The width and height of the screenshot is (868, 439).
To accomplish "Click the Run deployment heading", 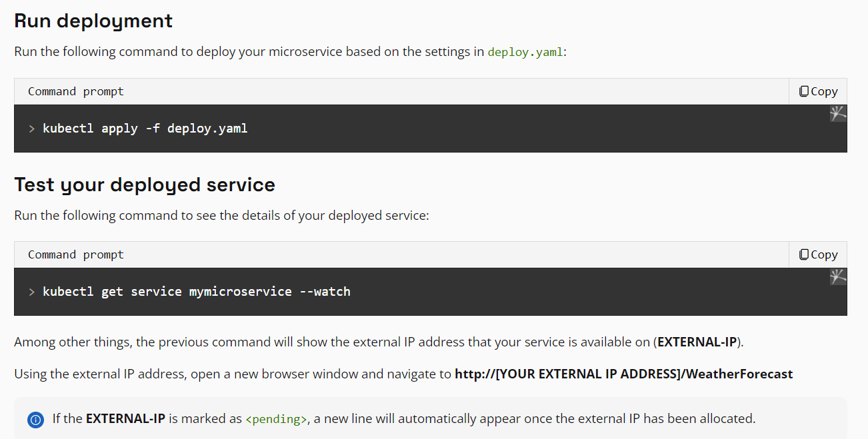I will click(x=93, y=21).
